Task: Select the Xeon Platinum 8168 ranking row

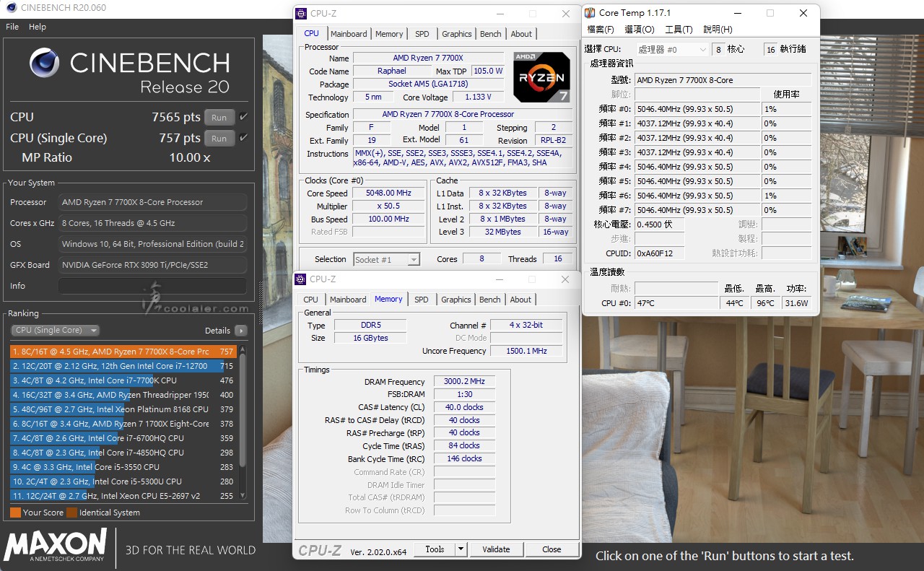Action: click(x=123, y=409)
